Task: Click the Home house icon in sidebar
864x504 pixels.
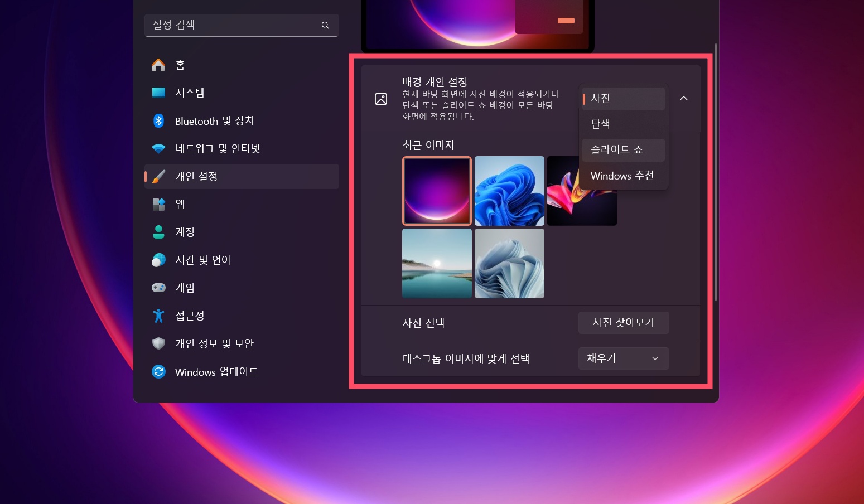Action: click(158, 65)
